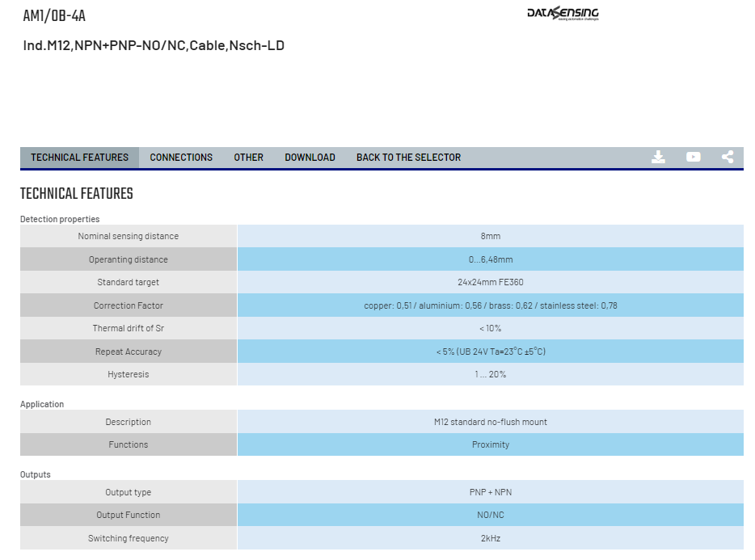
Task: Click the Correction Factor label
Action: click(x=128, y=305)
